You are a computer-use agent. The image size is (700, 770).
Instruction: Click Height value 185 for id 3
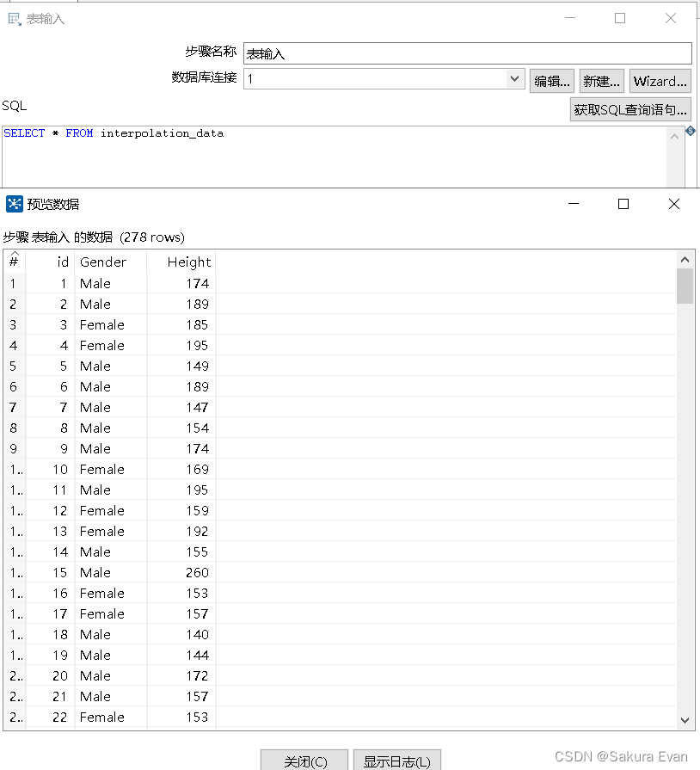[x=181, y=324]
